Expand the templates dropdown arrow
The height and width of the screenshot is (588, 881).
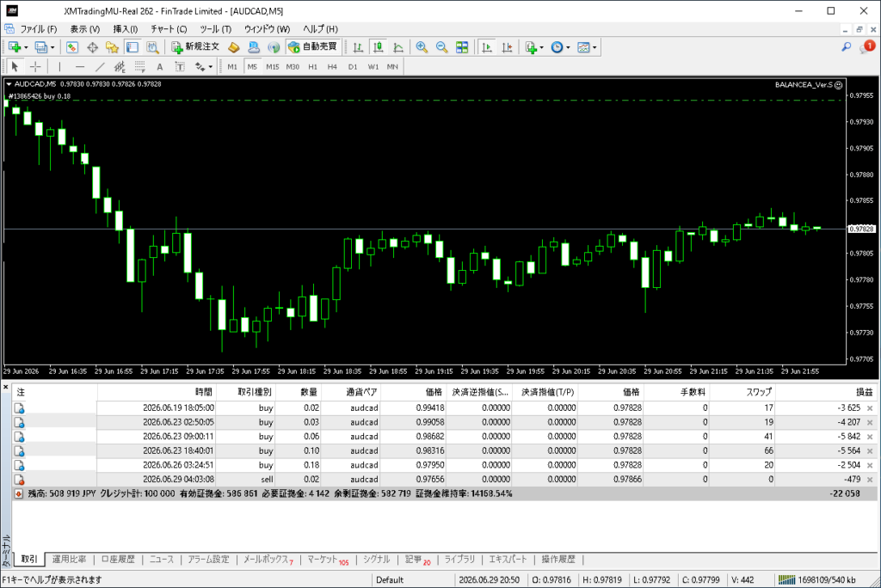coord(595,48)
